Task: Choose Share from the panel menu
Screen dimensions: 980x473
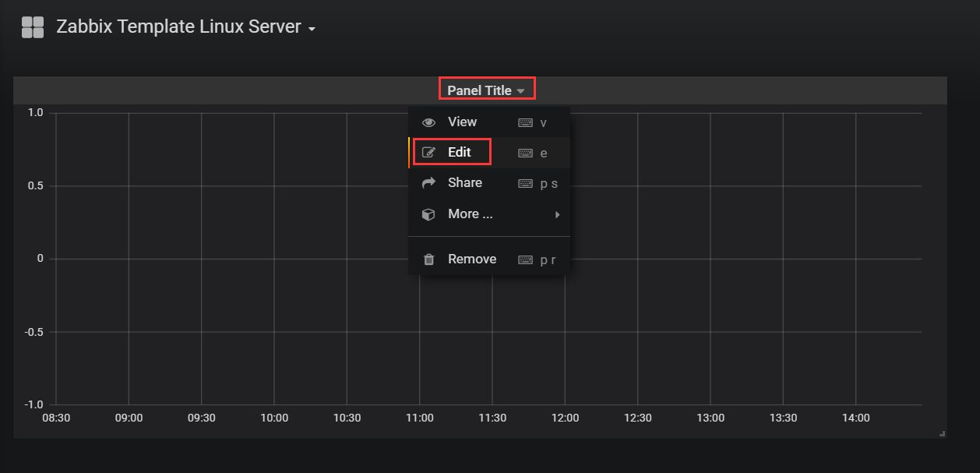Action: pos(489,183)
